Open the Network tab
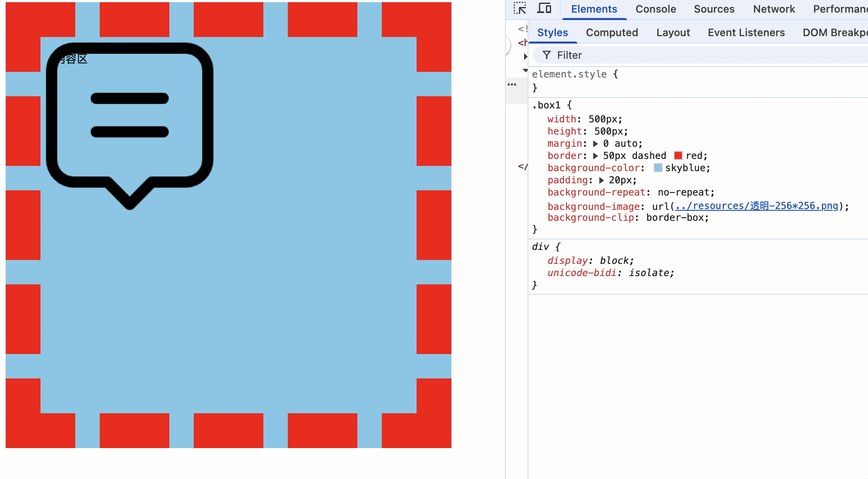 tap(774, 9)
